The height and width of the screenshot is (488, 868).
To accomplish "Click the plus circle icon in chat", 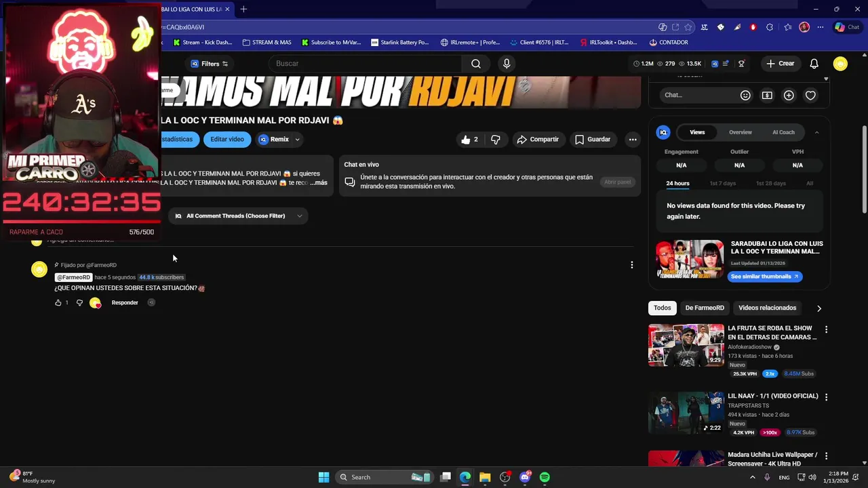I will click(x=789, y=96).
